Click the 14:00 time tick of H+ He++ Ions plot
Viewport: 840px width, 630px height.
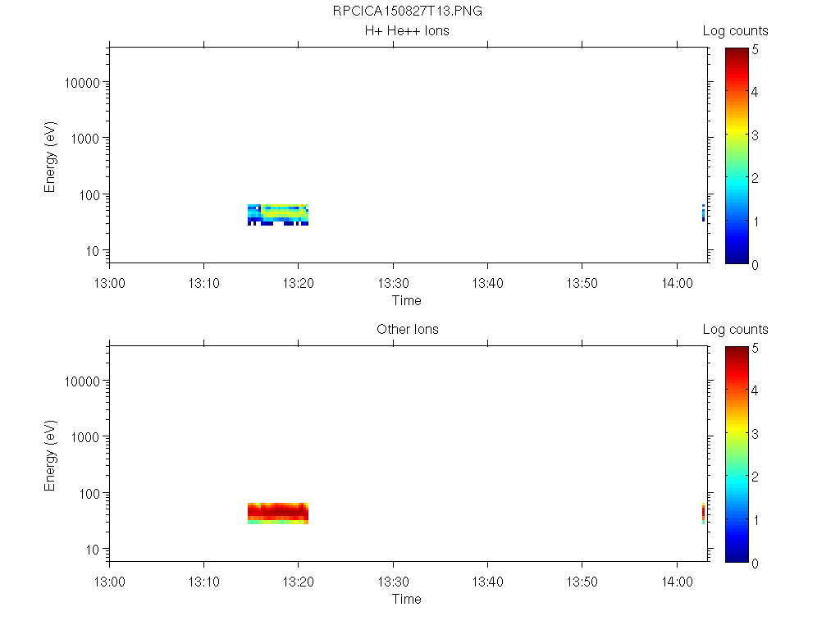coord(677,283)
